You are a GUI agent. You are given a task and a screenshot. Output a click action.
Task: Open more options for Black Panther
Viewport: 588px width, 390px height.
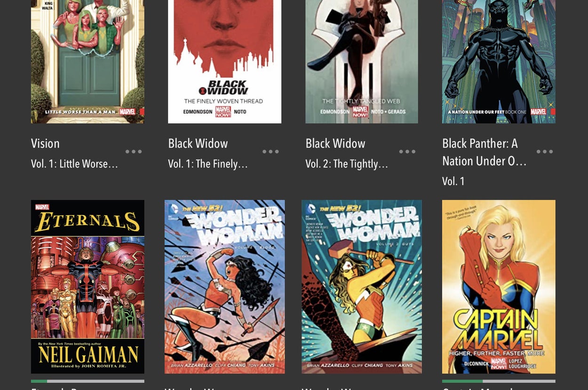545,152
